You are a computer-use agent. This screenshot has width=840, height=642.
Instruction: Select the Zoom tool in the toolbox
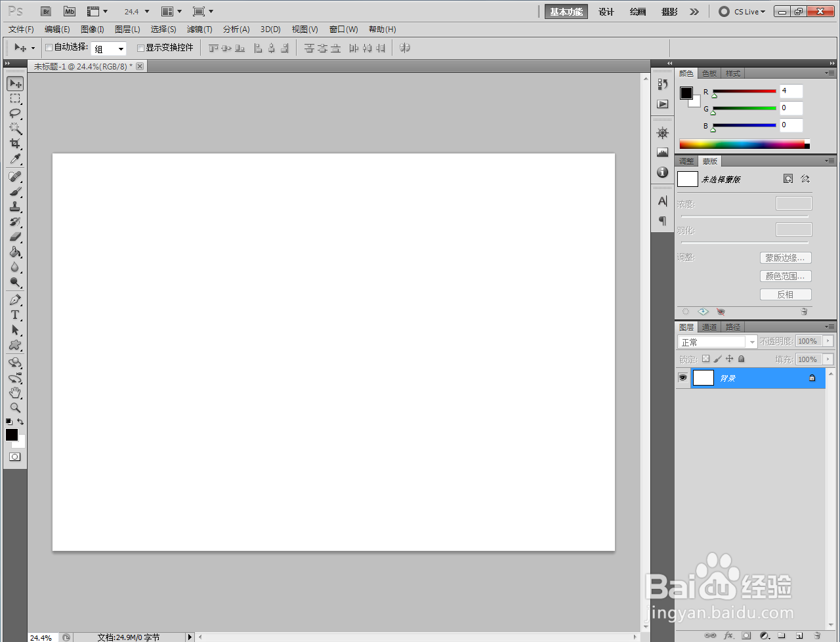[x=15, y=408]
